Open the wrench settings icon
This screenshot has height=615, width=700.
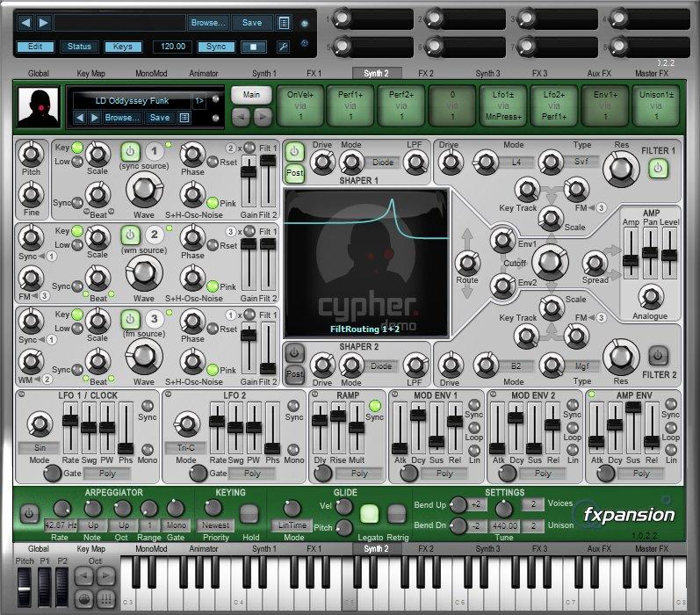(x=283, y=47)
